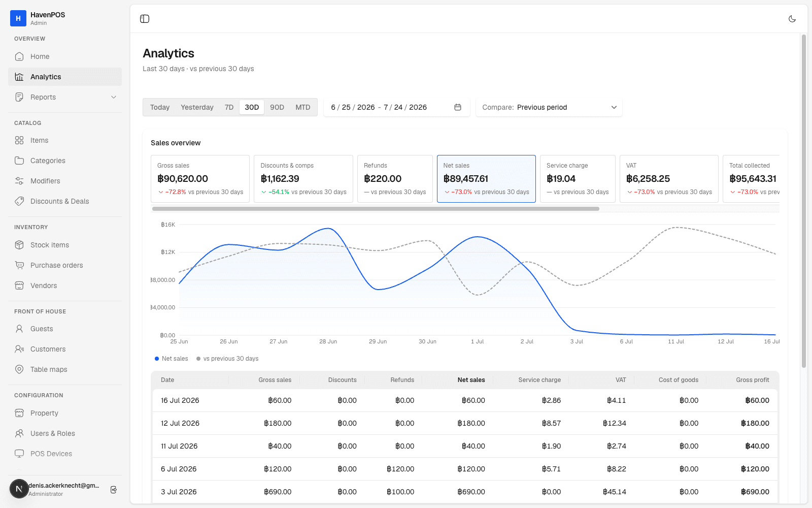Toggle the Net sales legend entry
The height and width of the screenshot is (508, 812).
tap(172, 359)
